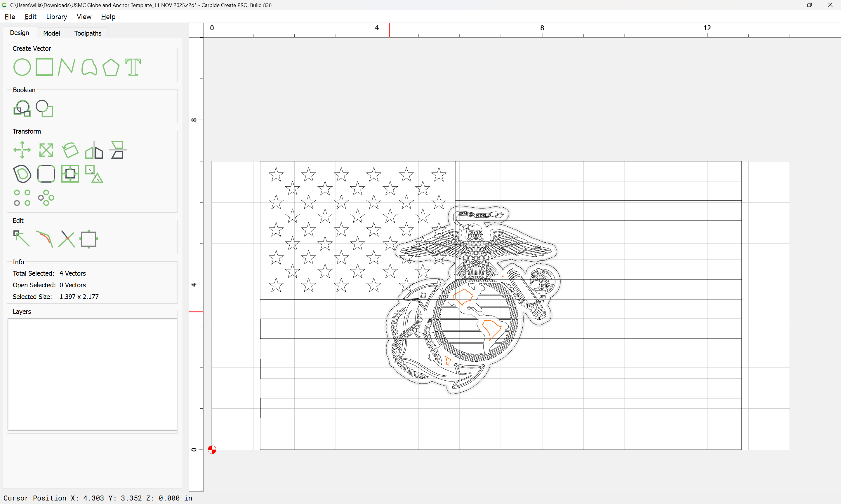
Task: Open the Library menu
Action: click(56, 17)
